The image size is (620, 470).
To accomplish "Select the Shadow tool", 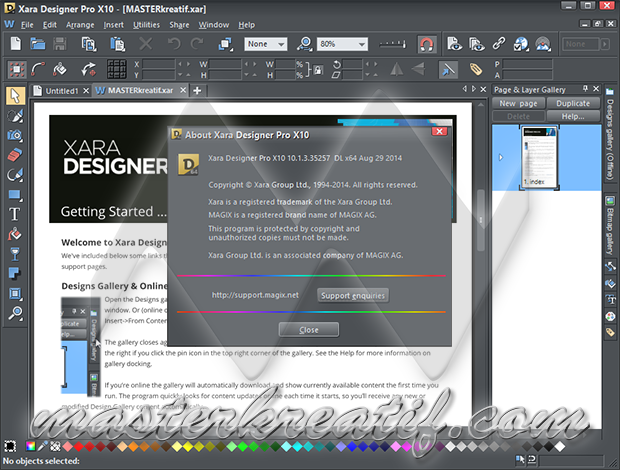I will click(15, 274).
